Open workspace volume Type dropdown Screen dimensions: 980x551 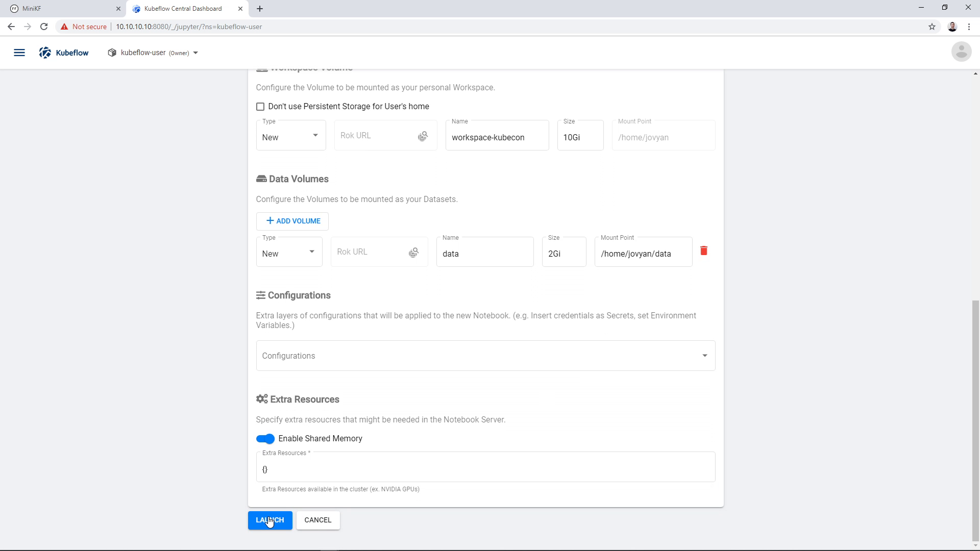pos(291,135)
